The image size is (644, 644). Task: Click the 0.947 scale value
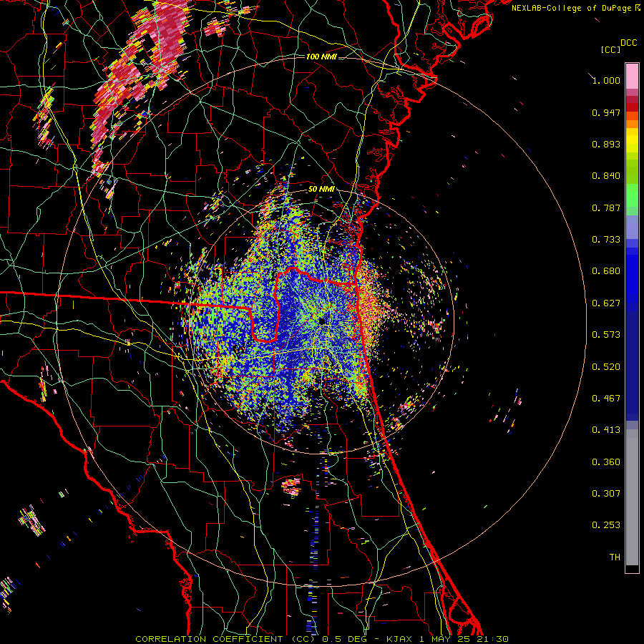point(606,112)
